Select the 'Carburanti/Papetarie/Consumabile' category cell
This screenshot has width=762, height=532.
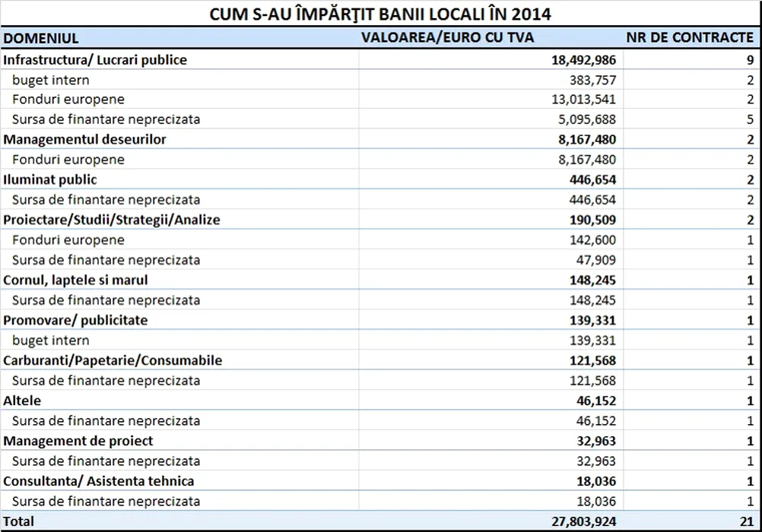[113, 360]
